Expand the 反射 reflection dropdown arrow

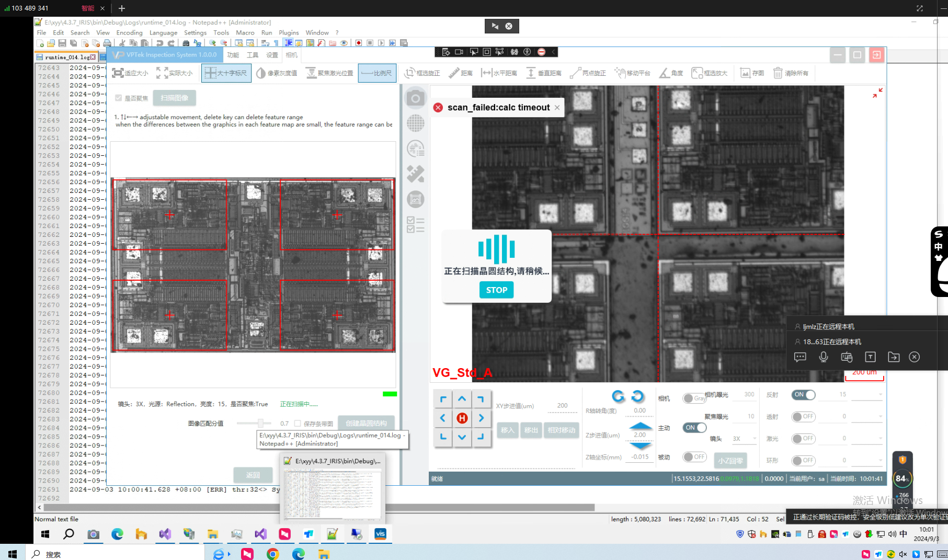[880, 395]
